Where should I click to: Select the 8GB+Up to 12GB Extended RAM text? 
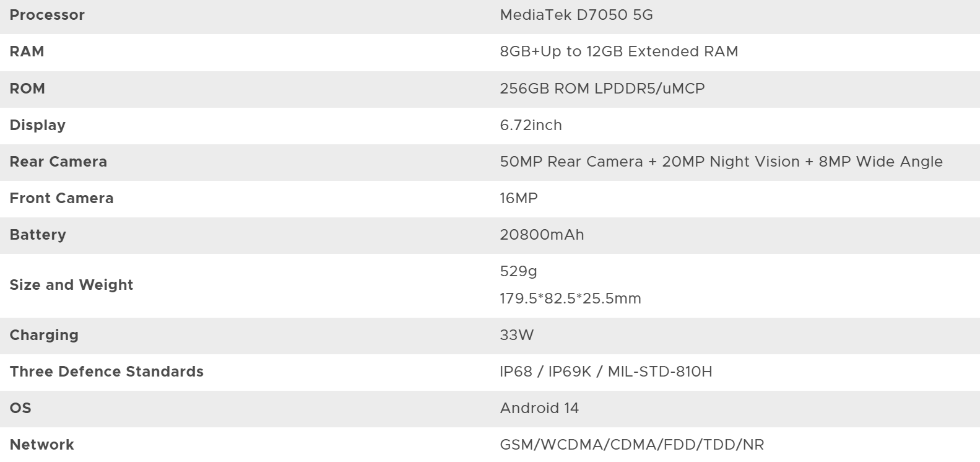pyautogui.click(x=618, y=51)
